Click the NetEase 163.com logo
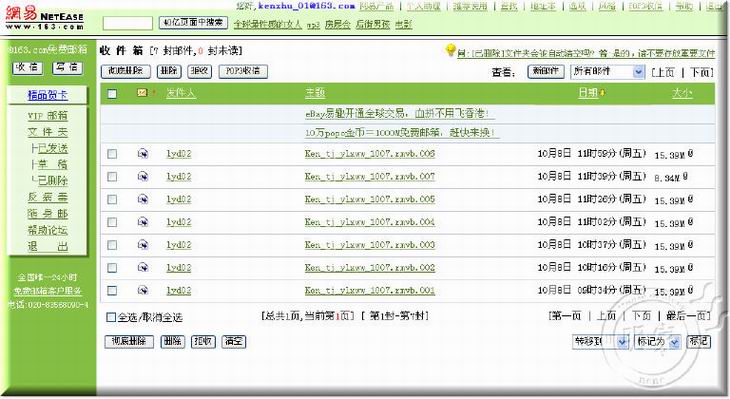The width and height of the screenshot is (730, 399). 45,19
